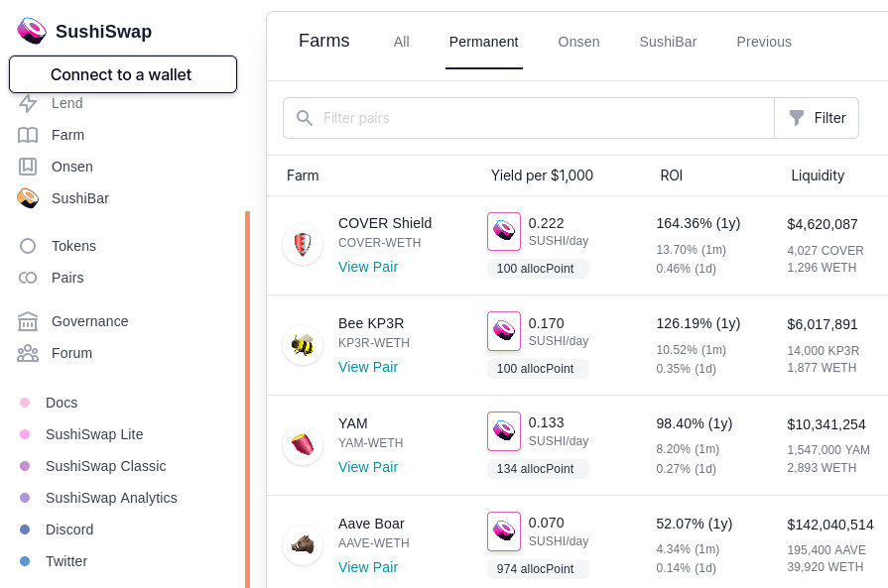Open the Lend lightning bolt icon
This screenshot has height=588, width=888.
pos(28,103)
